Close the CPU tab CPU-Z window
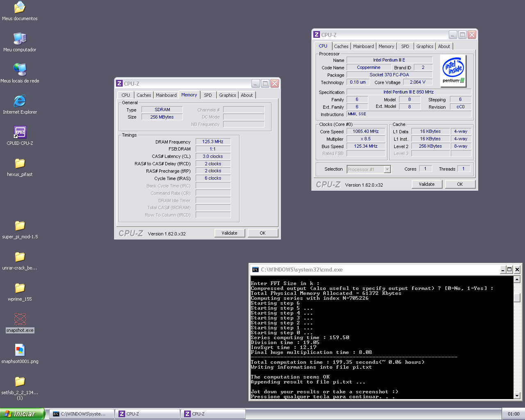 [472, 35]
